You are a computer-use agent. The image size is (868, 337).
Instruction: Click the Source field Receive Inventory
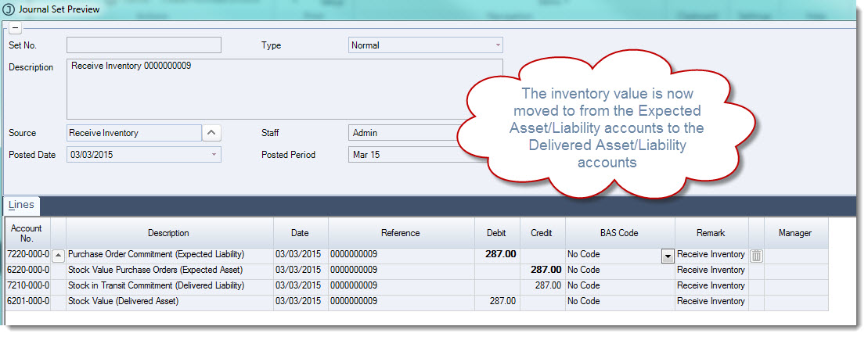[x=134, y=133]
